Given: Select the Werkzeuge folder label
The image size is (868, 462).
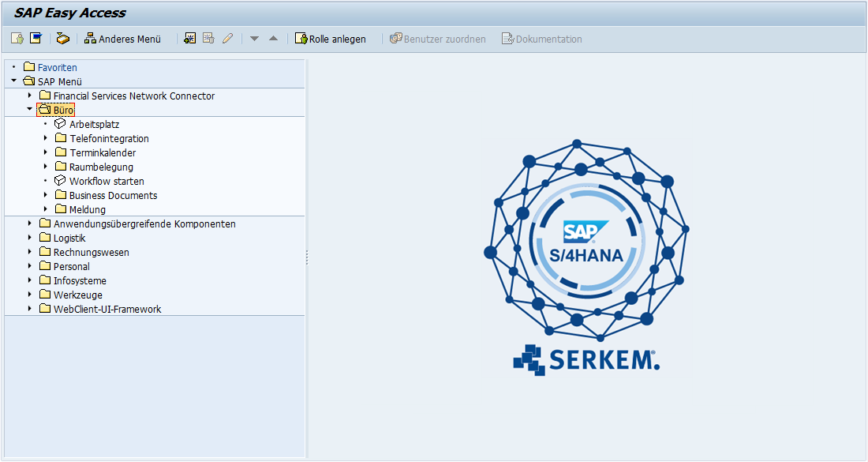Looking at the screenshot, I should 77,295.
